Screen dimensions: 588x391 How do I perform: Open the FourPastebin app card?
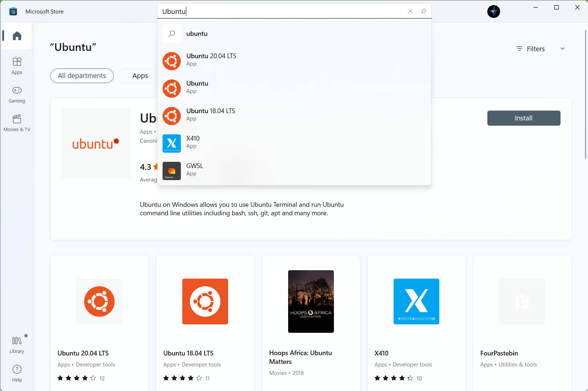point(522,323)
